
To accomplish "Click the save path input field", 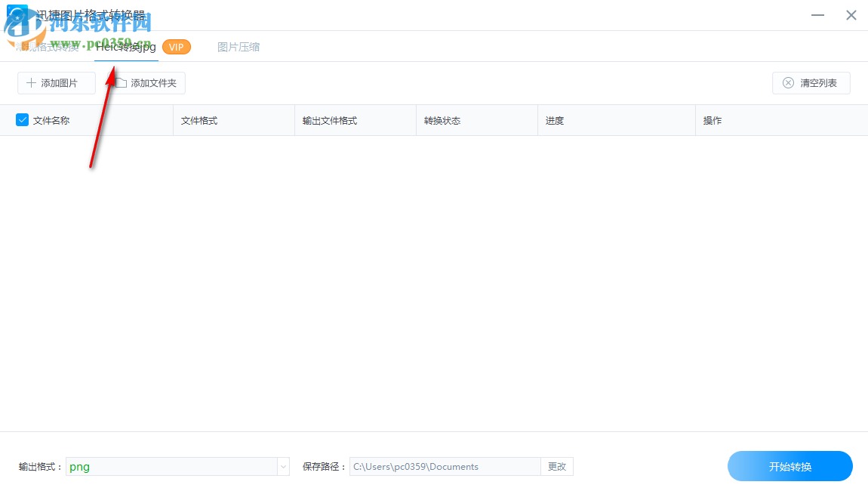I will 444,466.
